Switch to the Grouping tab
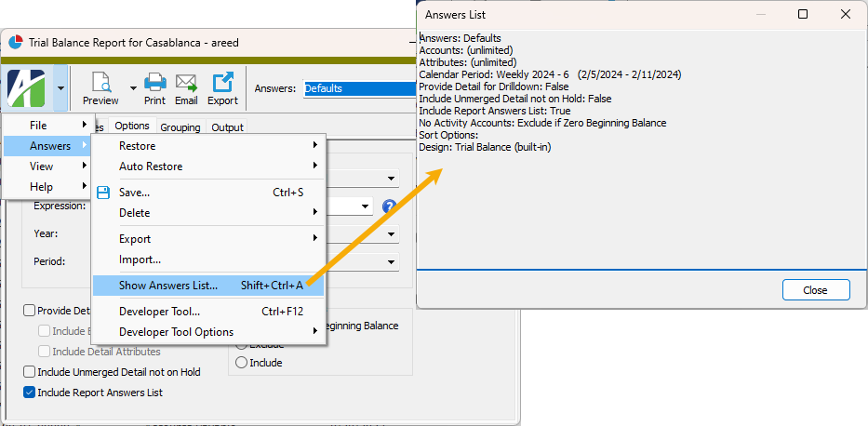Image resolution: width=868 pixels, height=426 pixels. click(x=180, y=127)
